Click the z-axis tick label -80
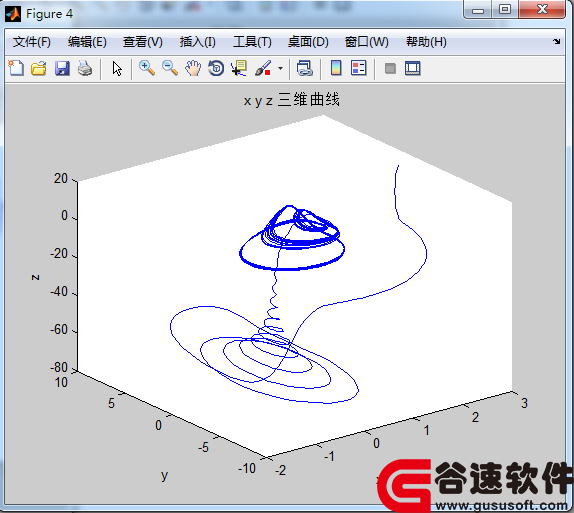 (59, 367)
